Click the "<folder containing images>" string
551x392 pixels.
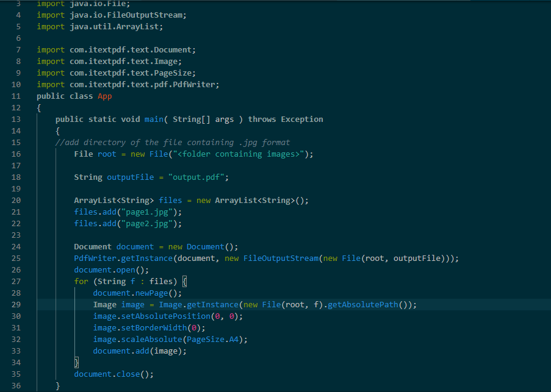point(238,154)
